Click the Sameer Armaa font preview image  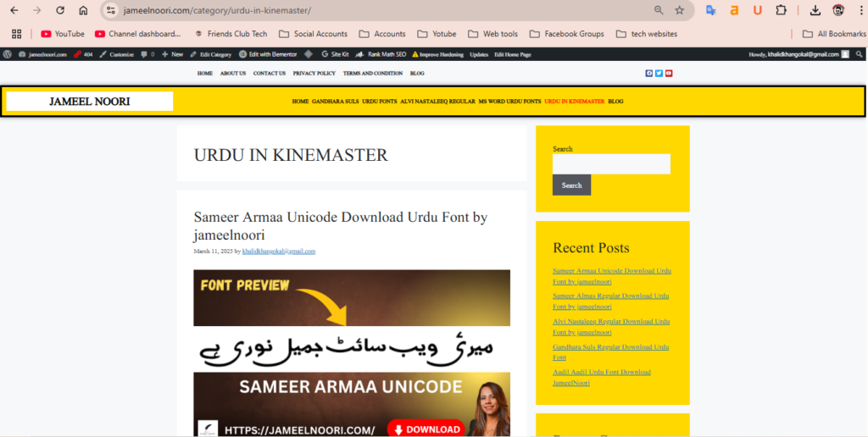click(x=352, y=353)
